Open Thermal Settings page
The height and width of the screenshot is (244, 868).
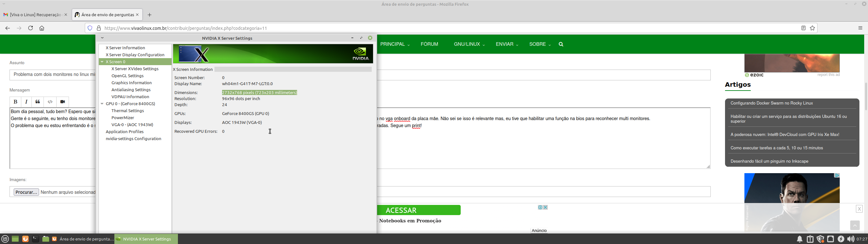(x=127, y=111)
